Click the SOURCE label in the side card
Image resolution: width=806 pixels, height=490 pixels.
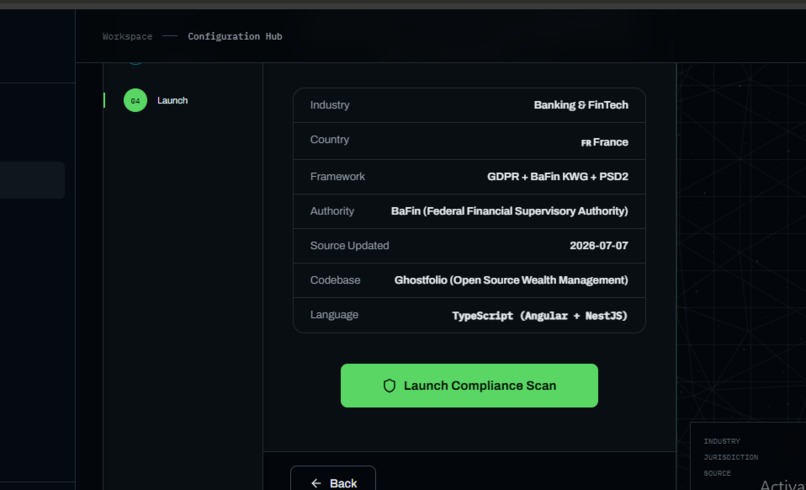[717, 473]
